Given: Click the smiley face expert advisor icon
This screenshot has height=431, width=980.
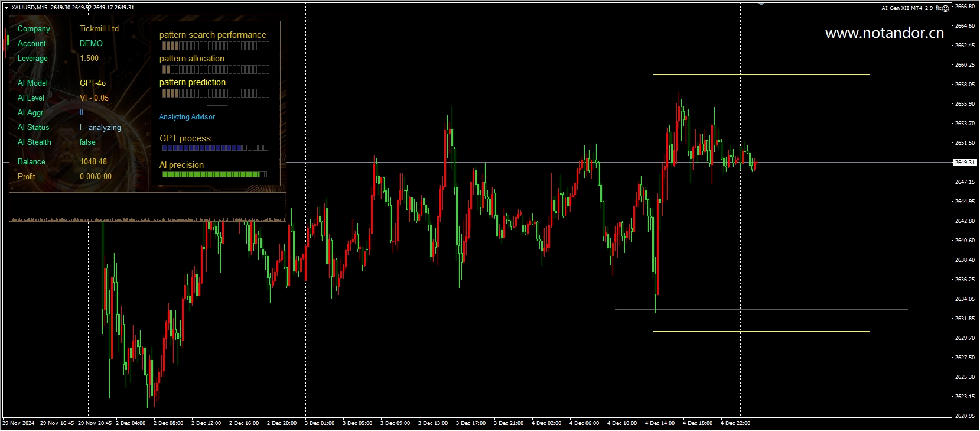Looking at the screenshot, I should point(945,8).
